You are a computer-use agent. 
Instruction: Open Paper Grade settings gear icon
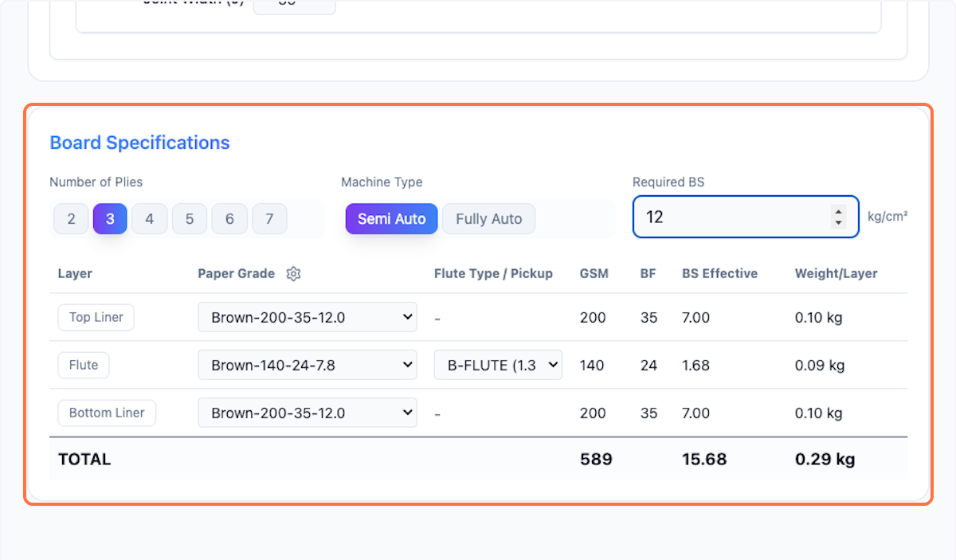point(293,274)
